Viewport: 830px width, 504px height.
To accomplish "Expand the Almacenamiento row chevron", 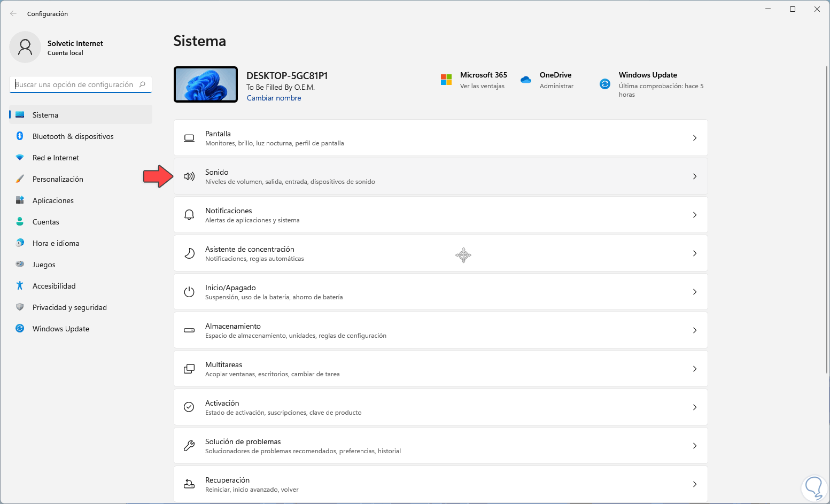I will tap(695, 330).
